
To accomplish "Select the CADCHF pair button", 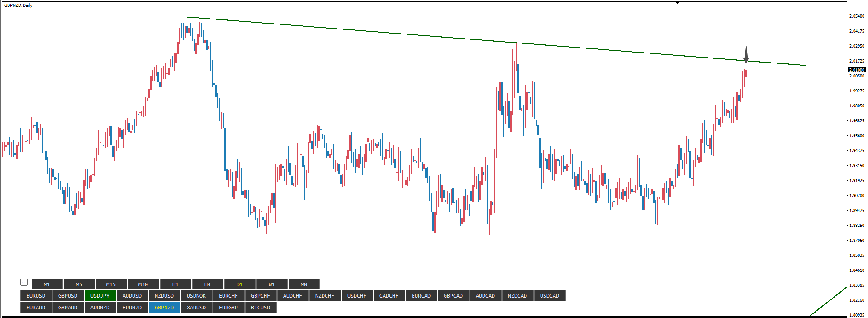I will 389,296.
